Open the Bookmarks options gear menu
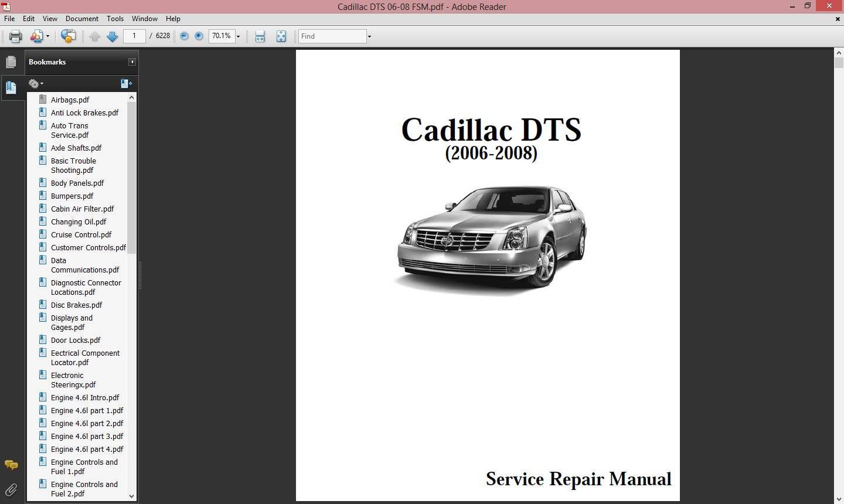Screen dimensions: 844x504 pos(35,84)
